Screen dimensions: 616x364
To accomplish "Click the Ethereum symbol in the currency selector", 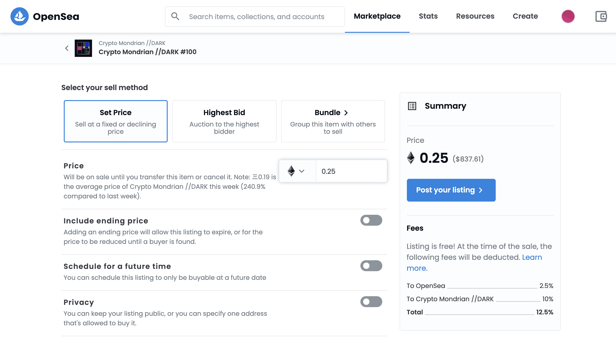I will point(291,171).
